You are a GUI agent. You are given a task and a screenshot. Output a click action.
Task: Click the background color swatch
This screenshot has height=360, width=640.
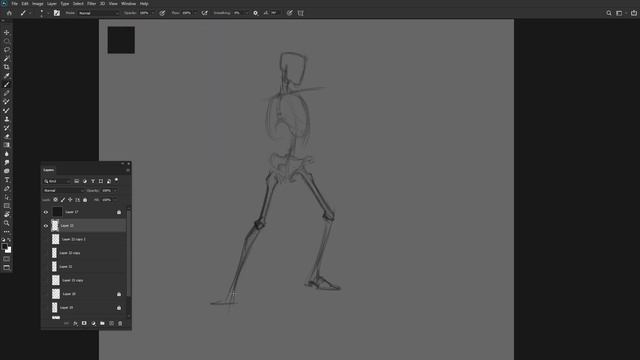(x=9, y=250)
